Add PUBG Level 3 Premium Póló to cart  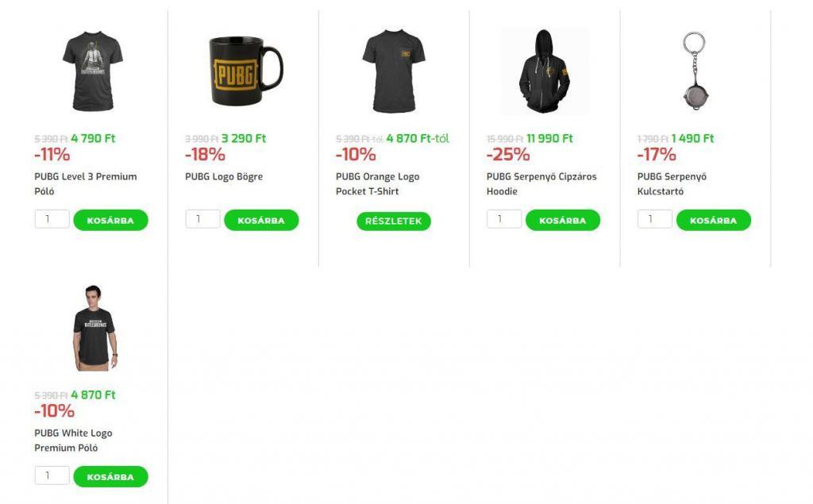point(110,221)
